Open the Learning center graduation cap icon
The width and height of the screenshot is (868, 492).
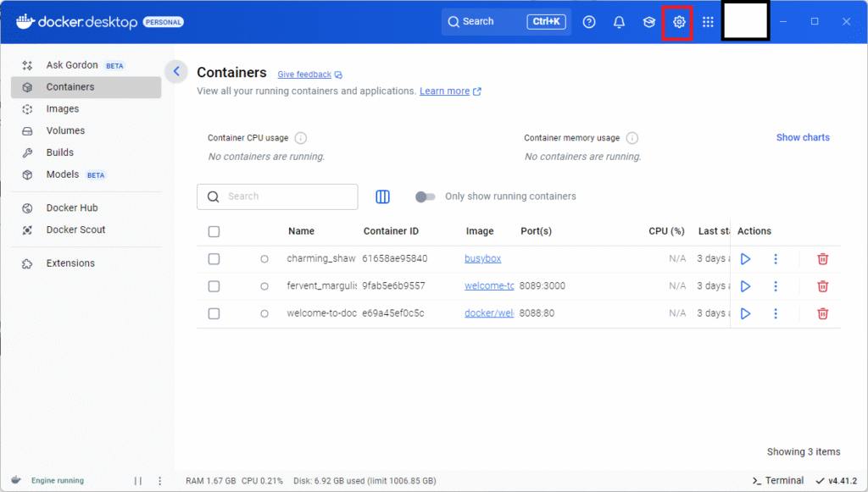pyautogui.click(x=648, y=22)
